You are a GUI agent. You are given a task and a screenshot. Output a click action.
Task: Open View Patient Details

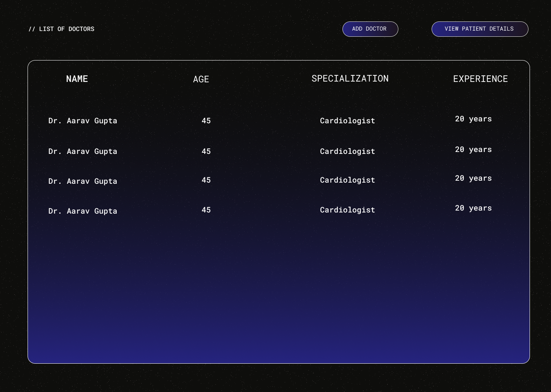tap(480, 29)
